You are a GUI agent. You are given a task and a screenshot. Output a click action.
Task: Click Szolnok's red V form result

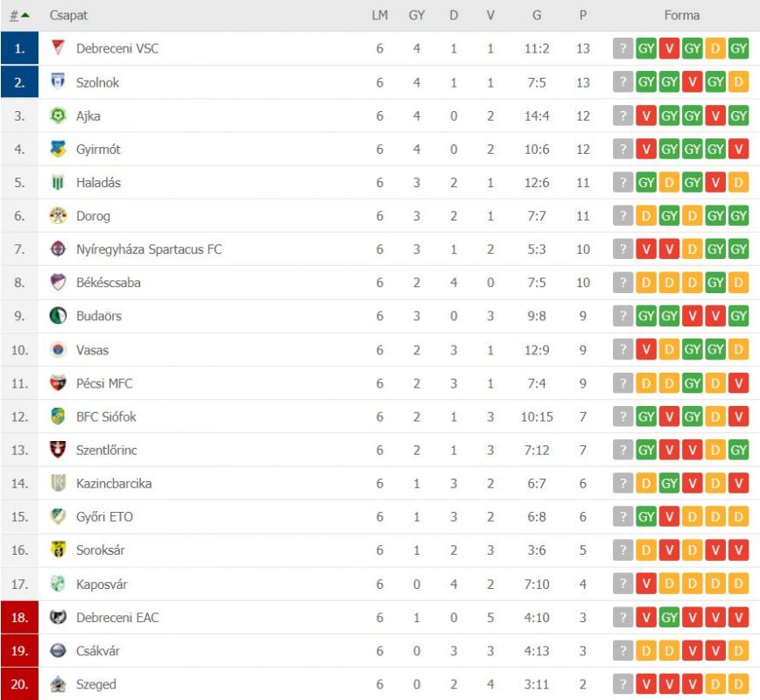(x=693, y=82)
